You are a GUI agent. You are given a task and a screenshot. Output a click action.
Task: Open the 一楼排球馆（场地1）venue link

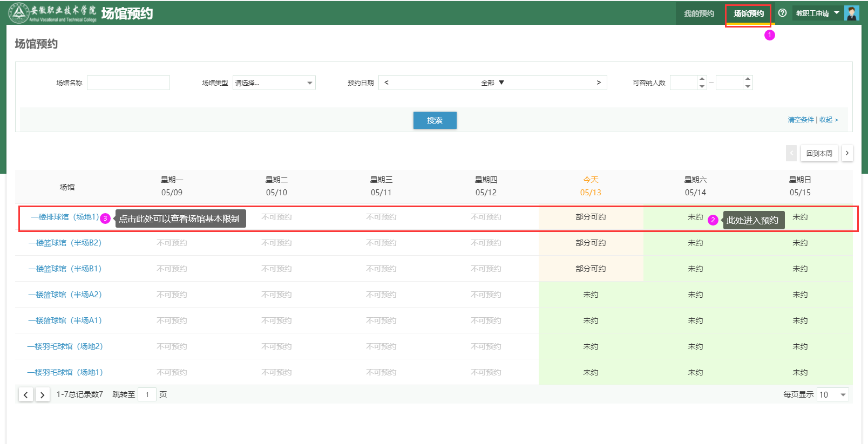(65, 217)
